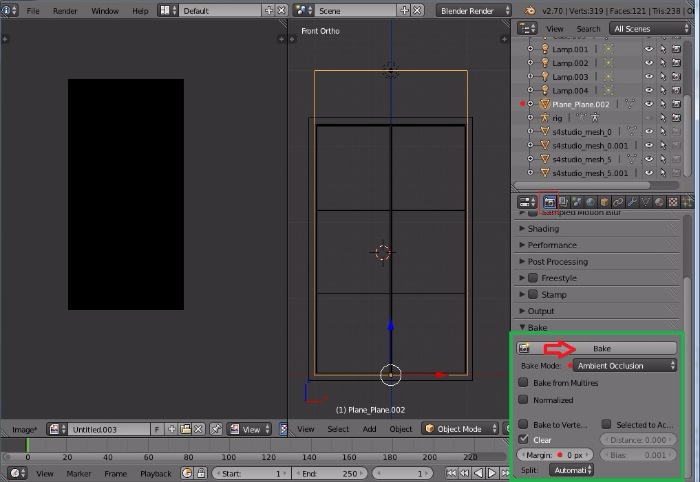Uncheck the Clear checkbox
This screenshot has height=482, width=700.
pyautogui.click(x=524, y=439)
